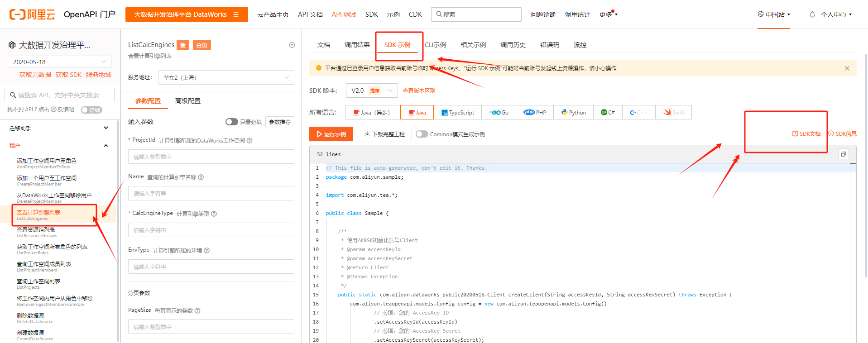Toggle Common模式生成示例 switch
The height and width of the screenshot is (343, 868).
pyautogui.click(x=422, y=134)
